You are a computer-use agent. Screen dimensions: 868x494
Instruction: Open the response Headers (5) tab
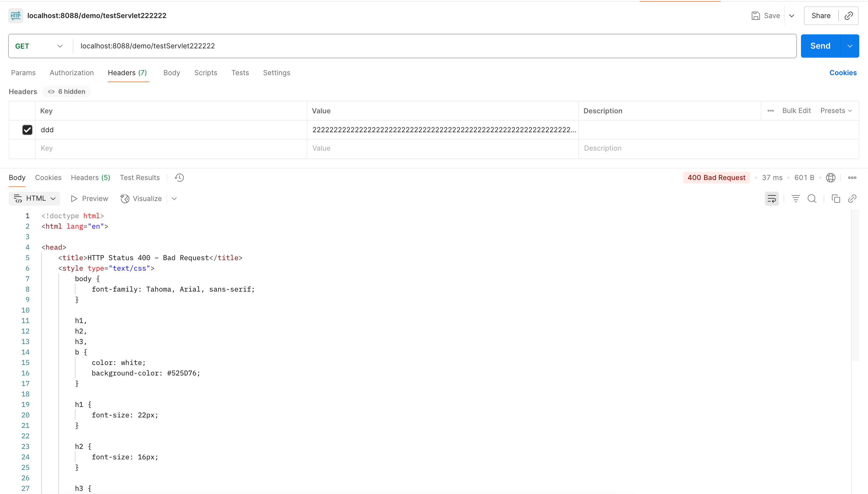pos(90,177)
